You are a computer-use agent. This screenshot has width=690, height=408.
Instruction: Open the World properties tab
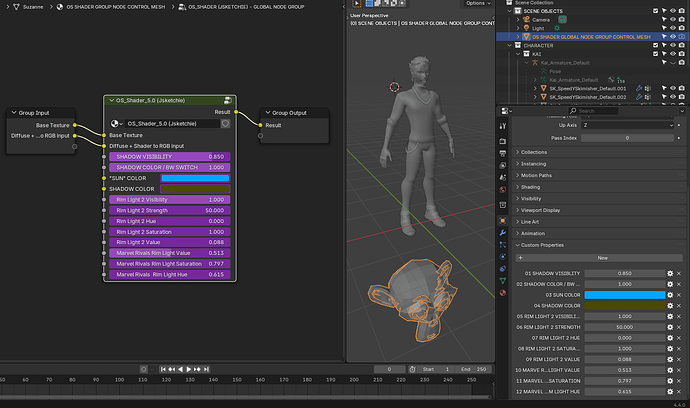[x=503, y=190]
